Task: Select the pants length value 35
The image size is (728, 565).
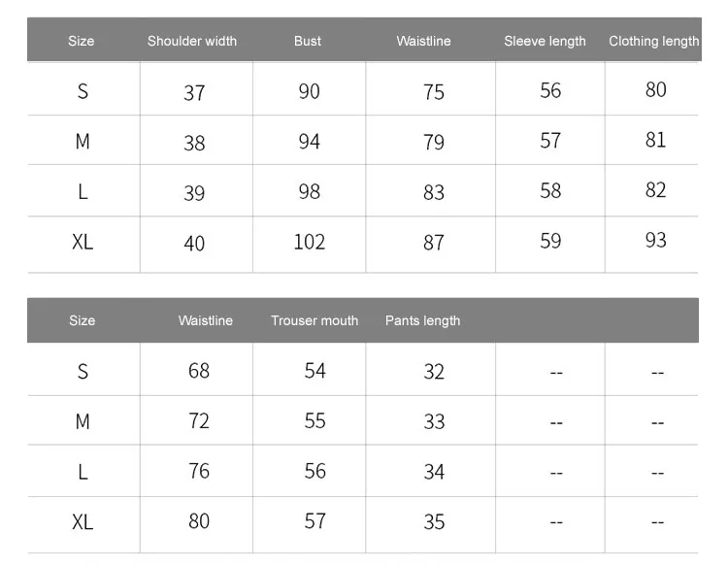Action: coord(434,522)
